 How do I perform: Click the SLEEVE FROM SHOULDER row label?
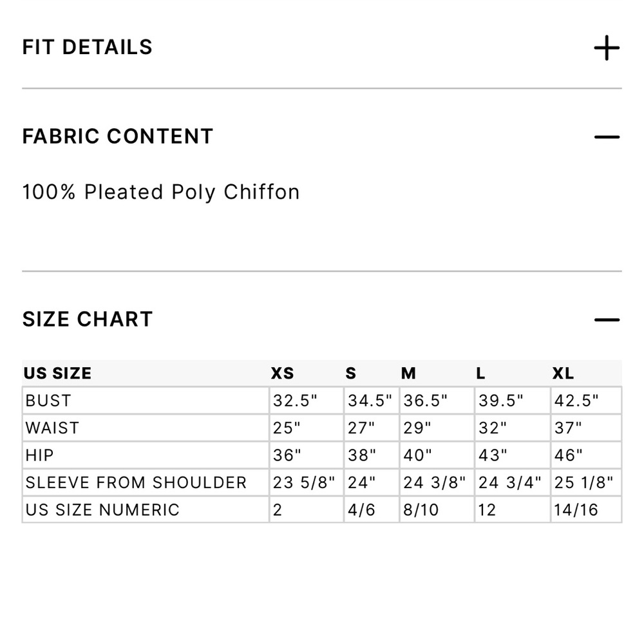click(x=136, y=482)
